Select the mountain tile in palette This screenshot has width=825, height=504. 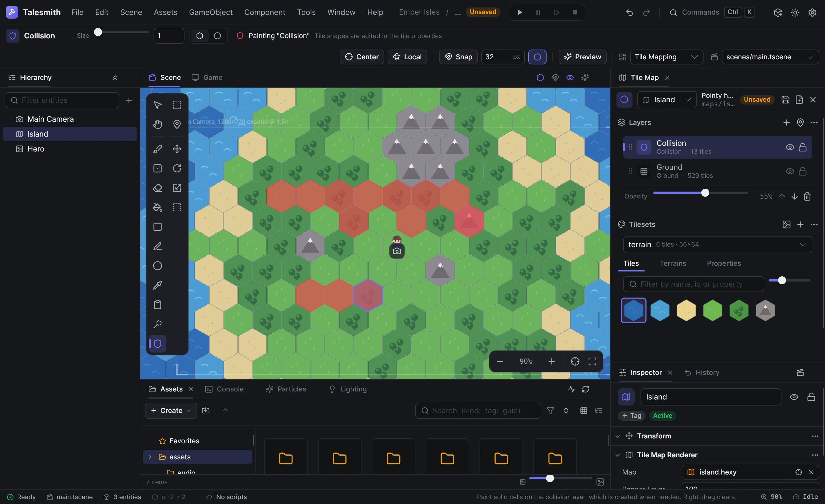(765, 311)
